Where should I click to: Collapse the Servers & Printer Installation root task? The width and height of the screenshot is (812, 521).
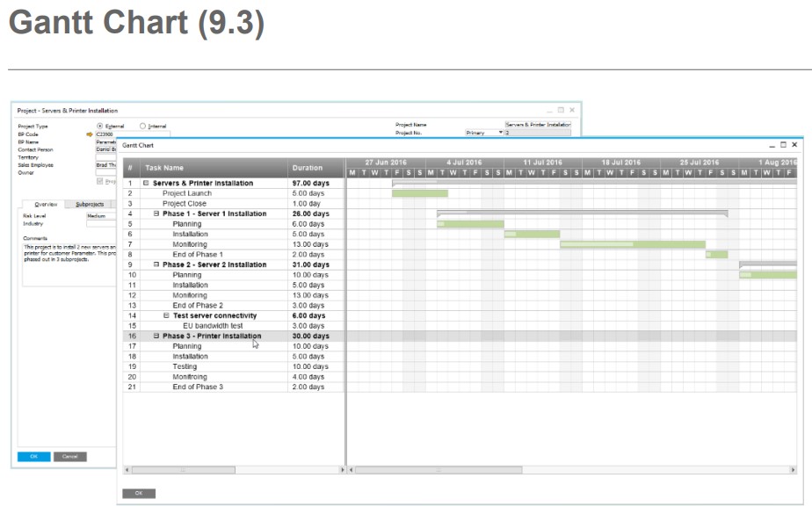coord(147,184)
